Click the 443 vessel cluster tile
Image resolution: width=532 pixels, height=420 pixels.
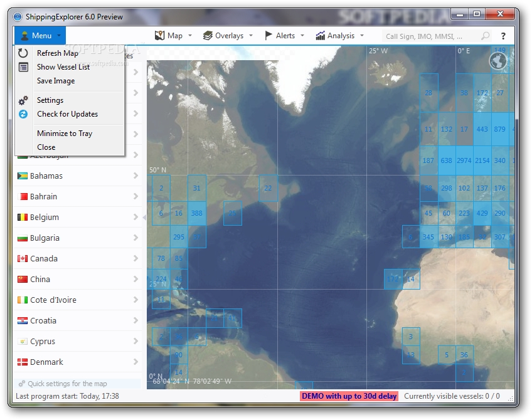[x=482, y=129]
